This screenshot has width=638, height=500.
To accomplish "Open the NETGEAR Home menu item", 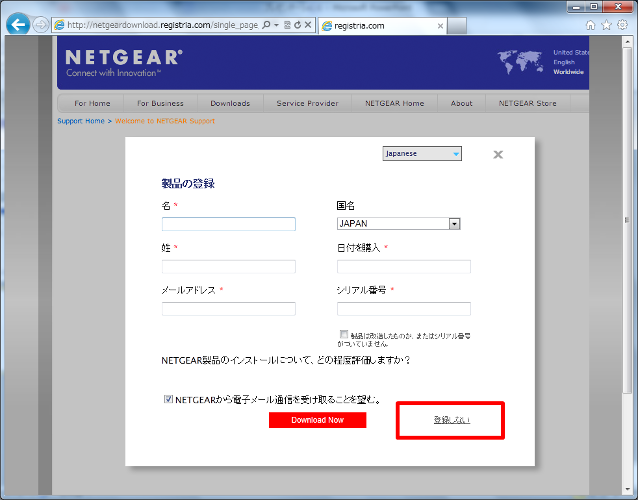I will pos(395,103).
